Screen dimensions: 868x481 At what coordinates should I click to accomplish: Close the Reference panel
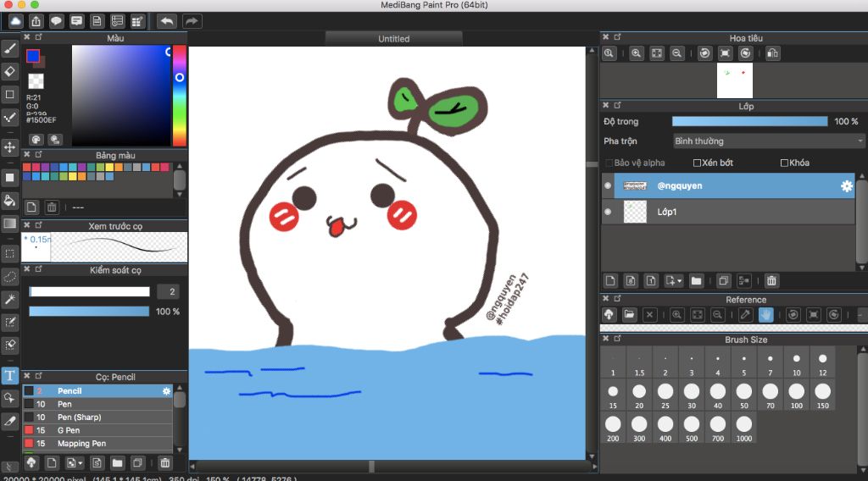click(605, 299)
